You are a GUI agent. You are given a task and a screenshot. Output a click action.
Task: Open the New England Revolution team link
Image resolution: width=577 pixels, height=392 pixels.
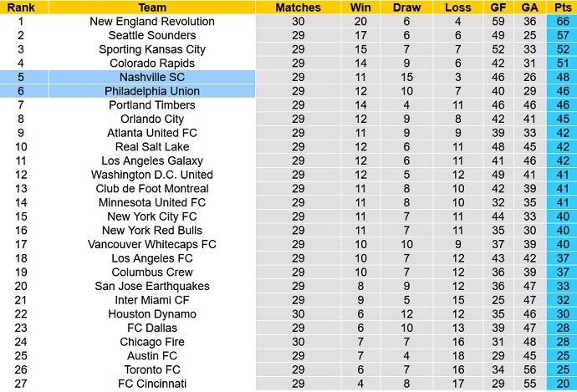(152, 21)
